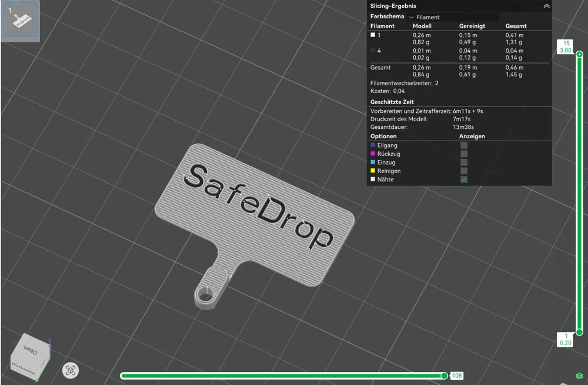588x385 pixels.
Task: Click the dark filament 4 color swatch
Action: pos(373,50)
